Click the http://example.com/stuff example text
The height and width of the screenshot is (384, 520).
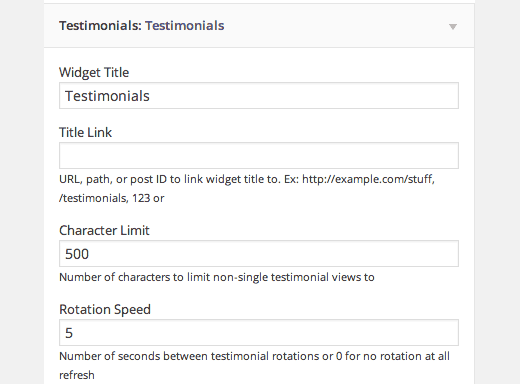pyautogui.click(x=368, y=179)
